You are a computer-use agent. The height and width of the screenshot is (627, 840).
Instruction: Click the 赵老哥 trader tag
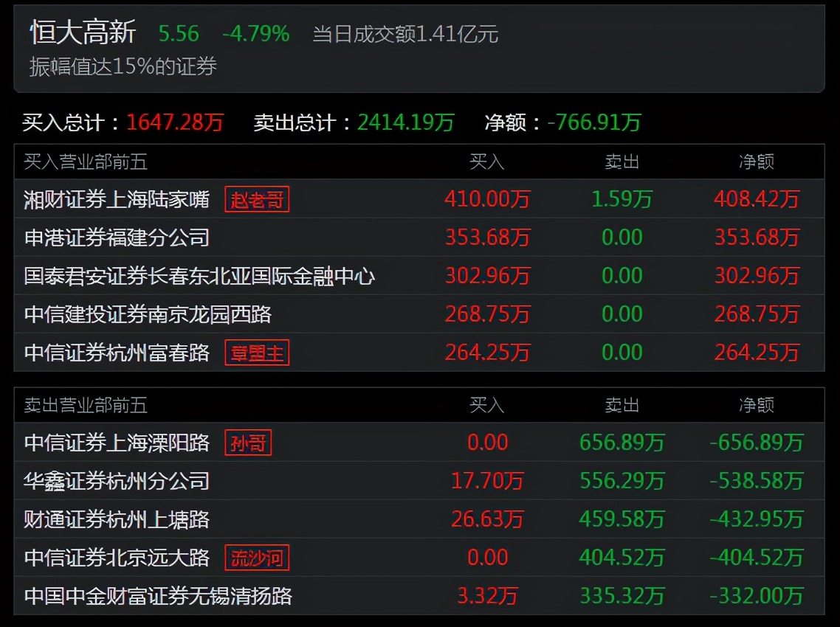coord(257,199)
